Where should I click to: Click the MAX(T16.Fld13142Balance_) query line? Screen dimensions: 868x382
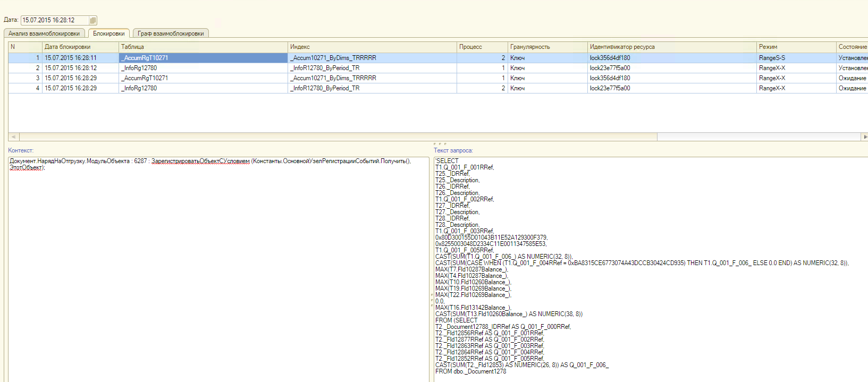pos(473,308)
